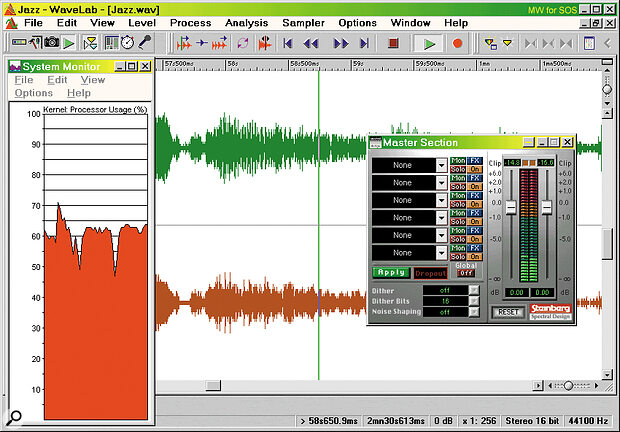This screenshot has width=620, height=432.
Task: Click the small green play arrow near camera
Action: (x=69, y=43)
